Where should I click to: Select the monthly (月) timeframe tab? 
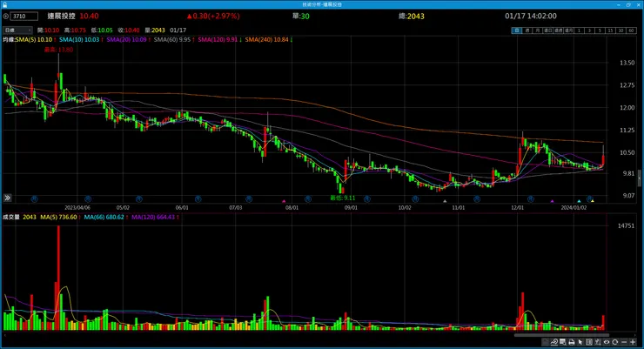coord(537,30)
